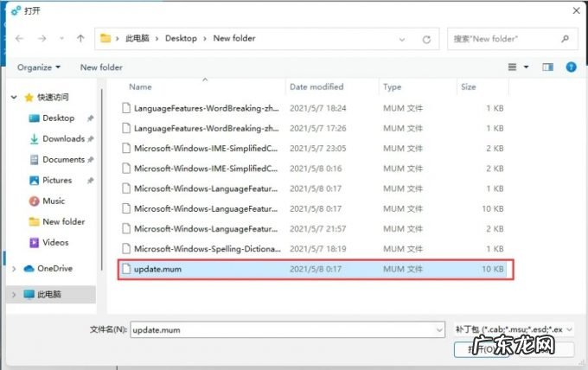Open Videos in the navigation pane
The image size is (588, 370).
tap(55, 243)
